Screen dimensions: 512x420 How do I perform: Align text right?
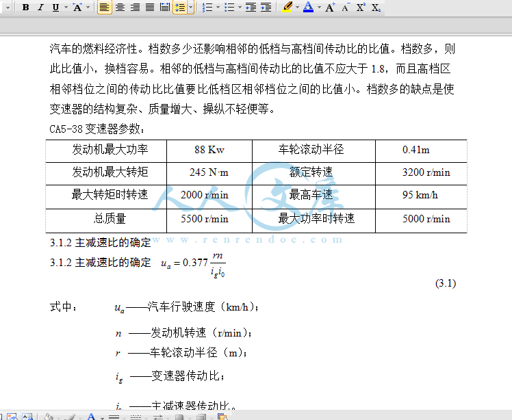pyautogui.click(x=135, y=7)
